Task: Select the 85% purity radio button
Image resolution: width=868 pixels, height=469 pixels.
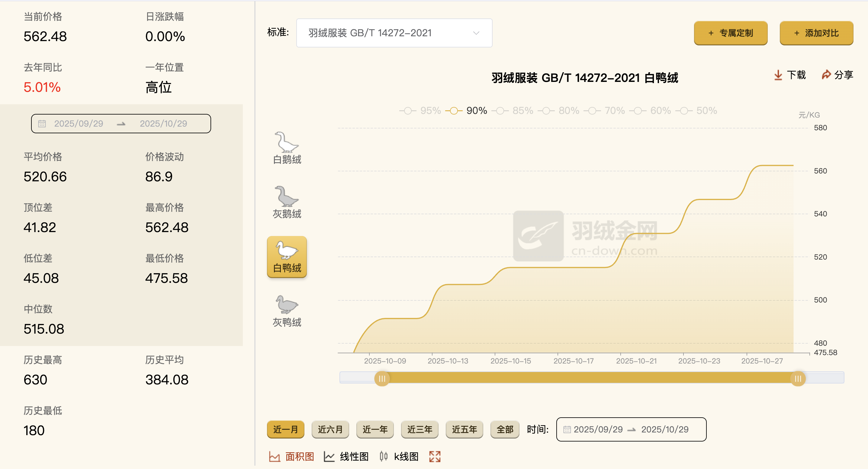Action: (x=500, y=110)
